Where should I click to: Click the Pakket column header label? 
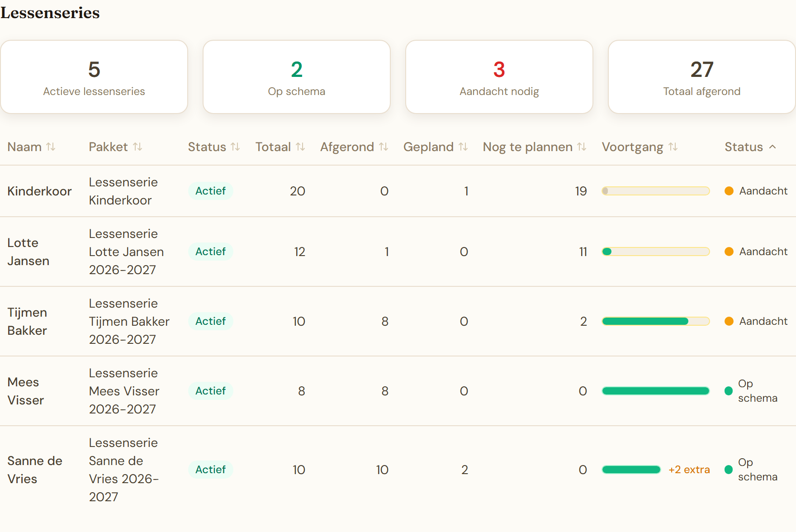pos(109,147)
